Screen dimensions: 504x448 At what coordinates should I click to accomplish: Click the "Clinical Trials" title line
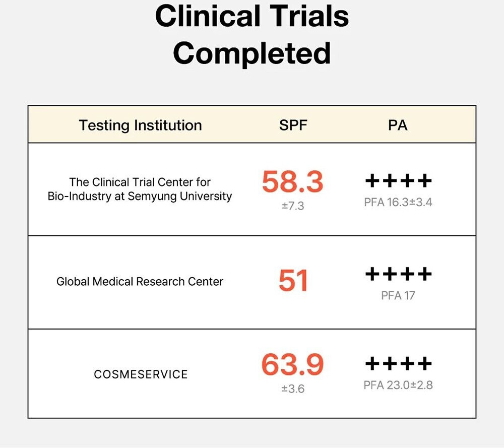[x=252, y=16]
